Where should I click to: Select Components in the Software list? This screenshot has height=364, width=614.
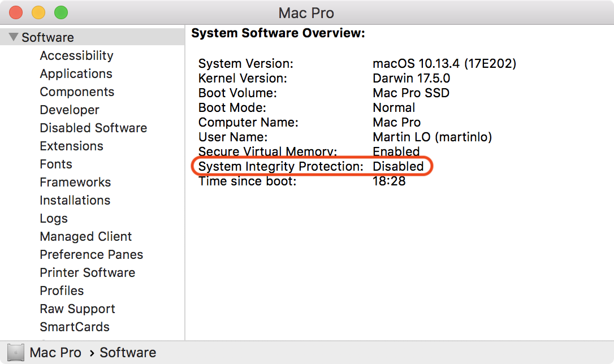coord(77,92)
